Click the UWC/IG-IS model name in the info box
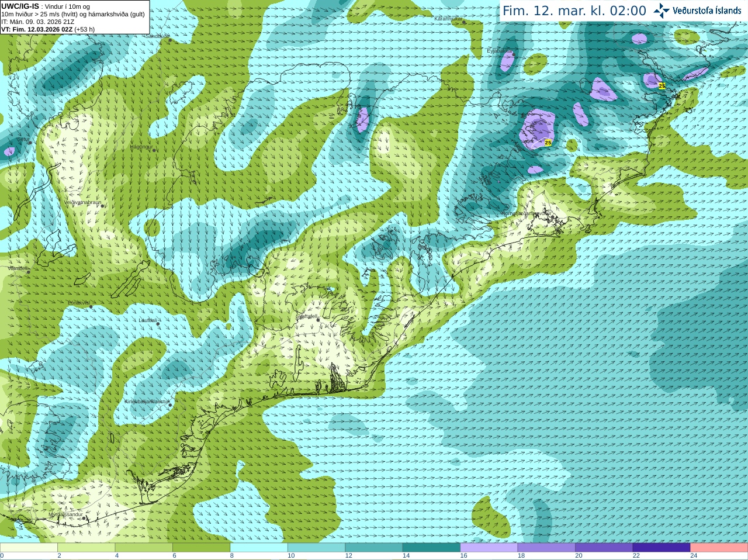Screen dimensions: 748x560 [20, 6]
